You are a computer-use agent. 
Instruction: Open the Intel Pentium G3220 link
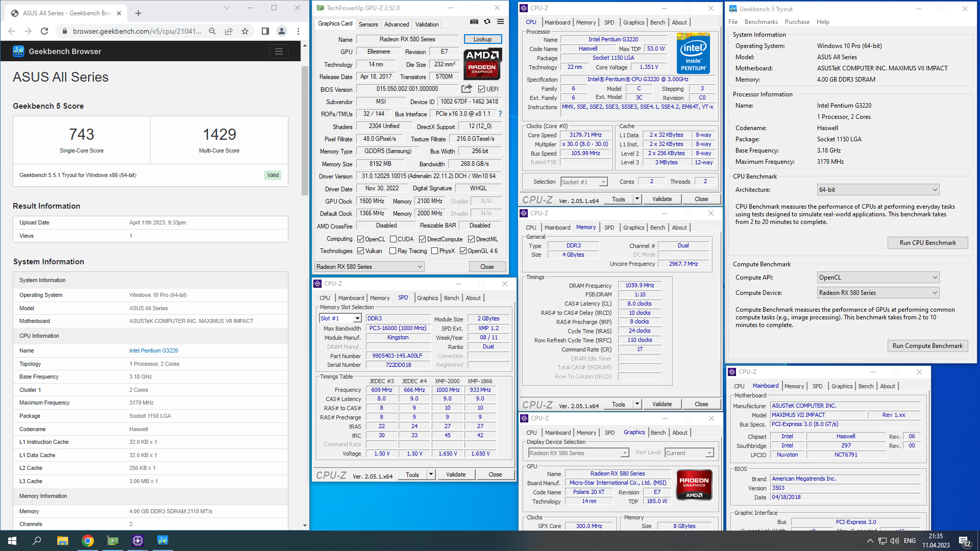[x=154, y=350]
